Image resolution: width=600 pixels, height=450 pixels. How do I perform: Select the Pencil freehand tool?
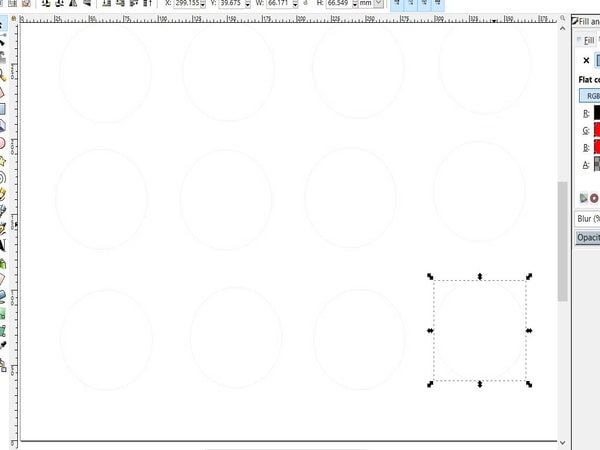(2, 194)
